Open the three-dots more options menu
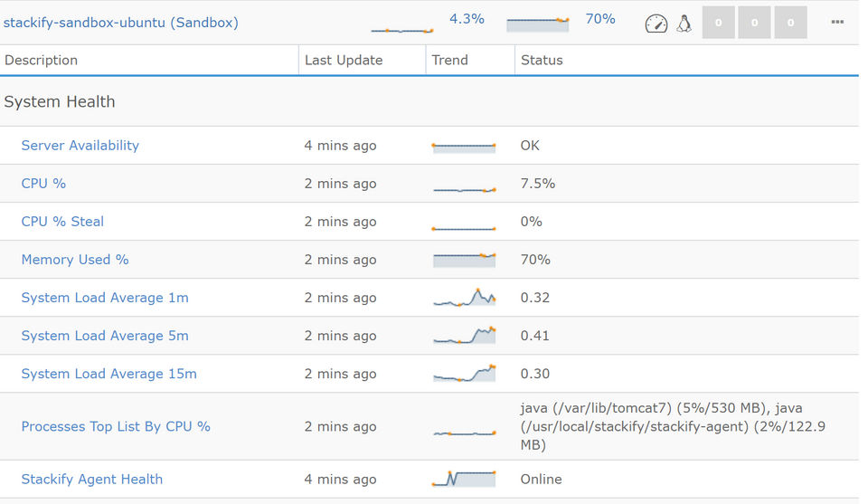The height and width of the screenshot is (504, 868). tap(837, 23)
